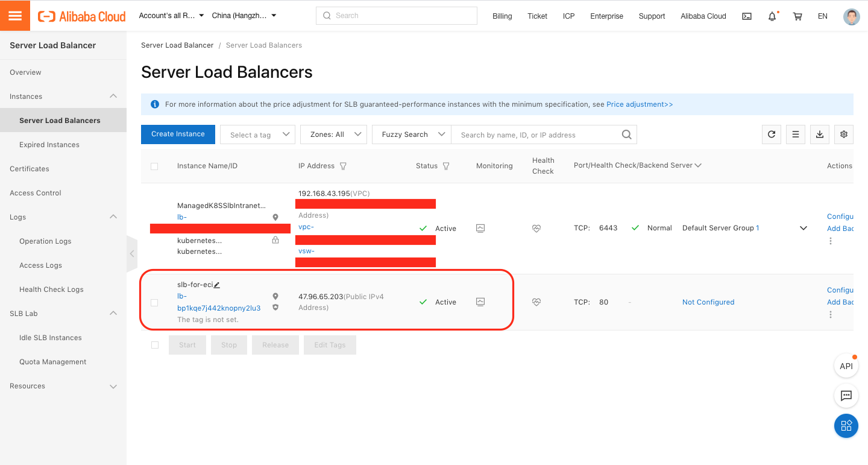
Task: Open Billing in the top navigation
Action: point(502,16)
